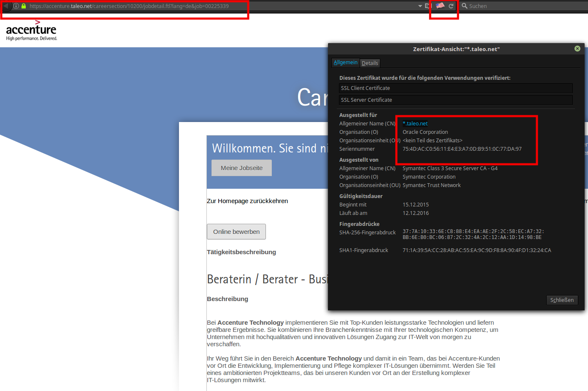The image size is (588, 391).
Task: Reload the page with the refresh icon
Action: coord(451,6)
